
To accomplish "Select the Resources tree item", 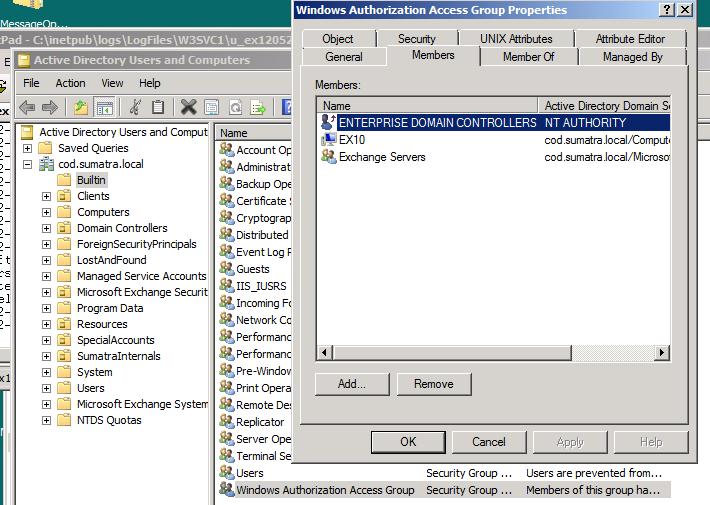I will (102, 324).
